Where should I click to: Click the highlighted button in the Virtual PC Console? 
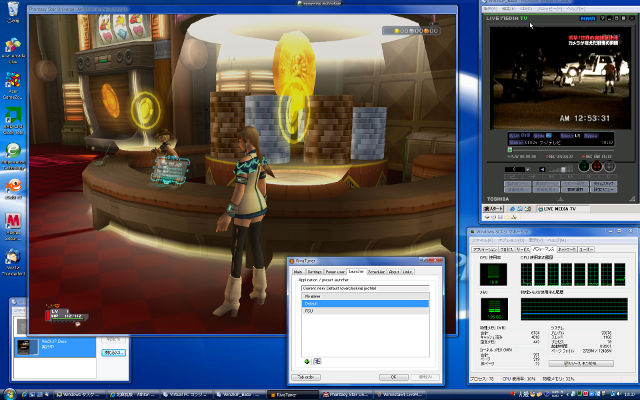click(113, 352)
